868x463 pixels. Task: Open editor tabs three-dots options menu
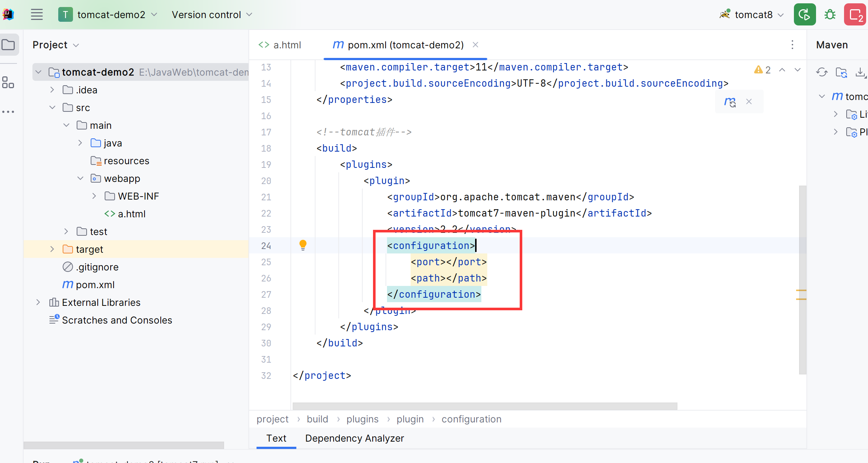(x=792, y=45)
